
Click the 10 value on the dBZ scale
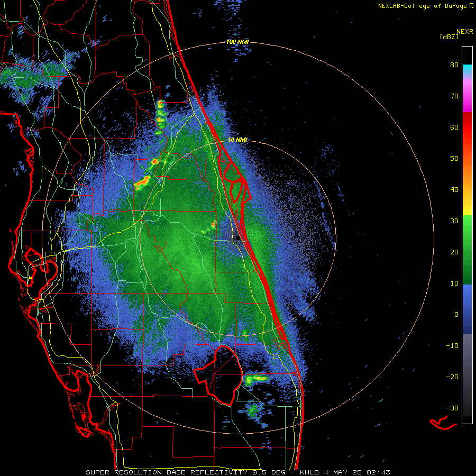click(454, 283)
